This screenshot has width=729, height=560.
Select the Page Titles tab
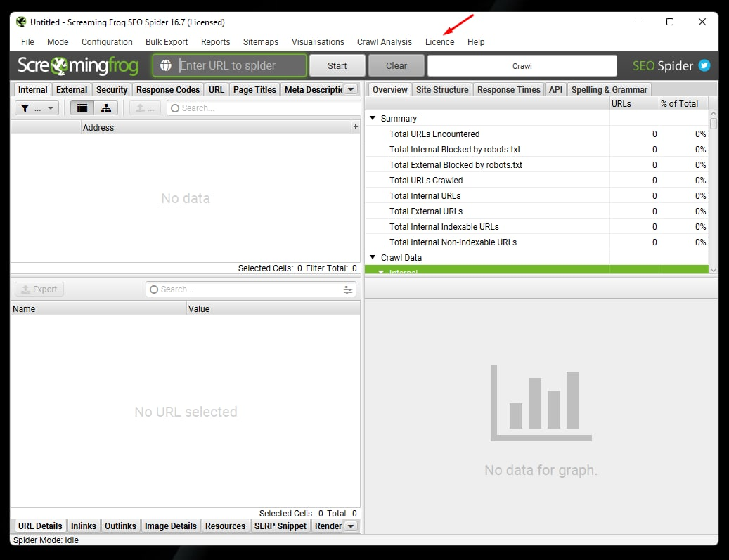[254, 89]
